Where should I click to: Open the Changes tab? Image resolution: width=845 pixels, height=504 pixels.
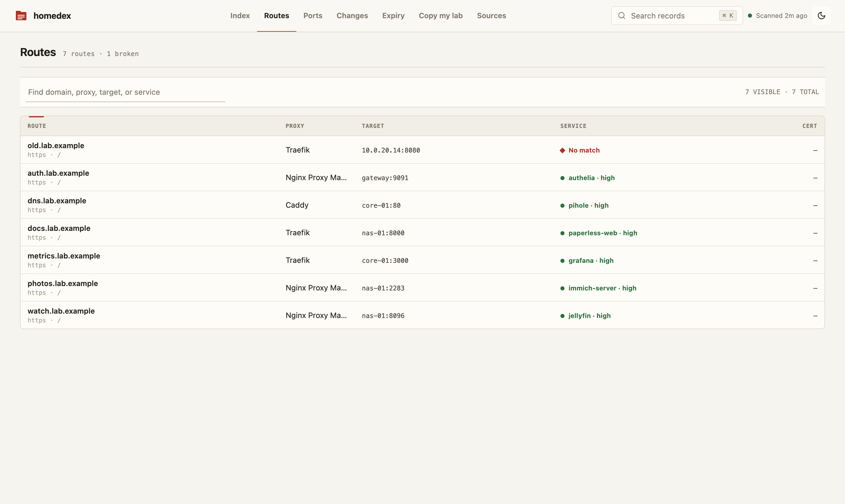352,16
